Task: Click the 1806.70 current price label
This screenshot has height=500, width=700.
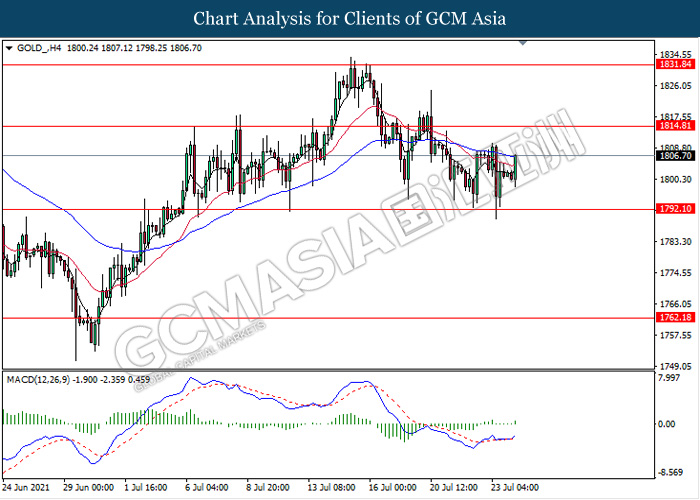Action: pos(676,156)
